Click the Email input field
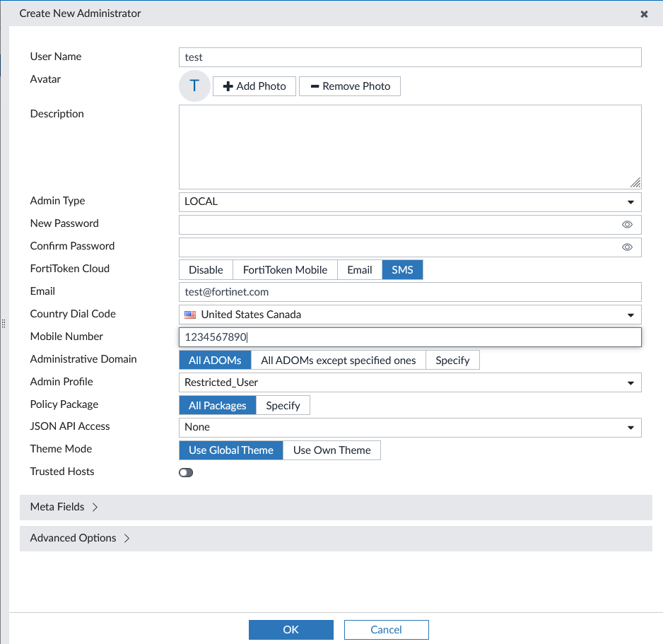 point(410,292)
